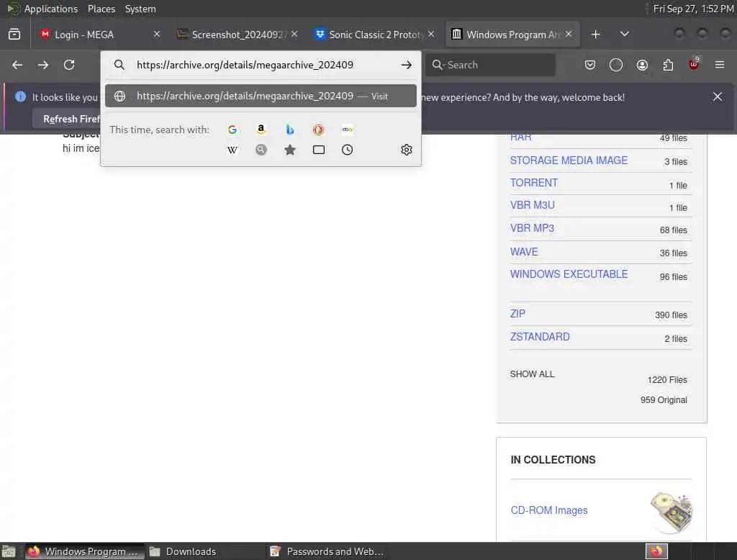This screenshot has height=560, width=737.
Task: Search bookmarks using star icon
Action: [289, 150]
